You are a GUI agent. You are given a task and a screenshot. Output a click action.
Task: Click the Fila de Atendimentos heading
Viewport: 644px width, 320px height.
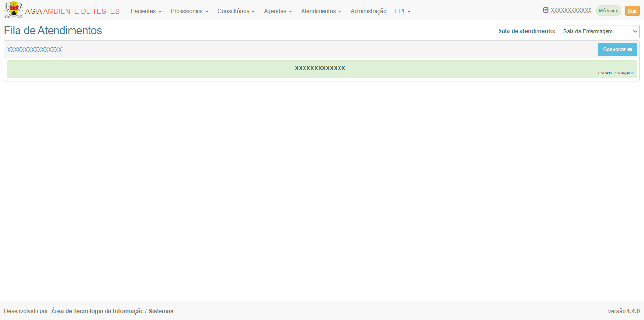pyautogui.click(x=53, y=31)
